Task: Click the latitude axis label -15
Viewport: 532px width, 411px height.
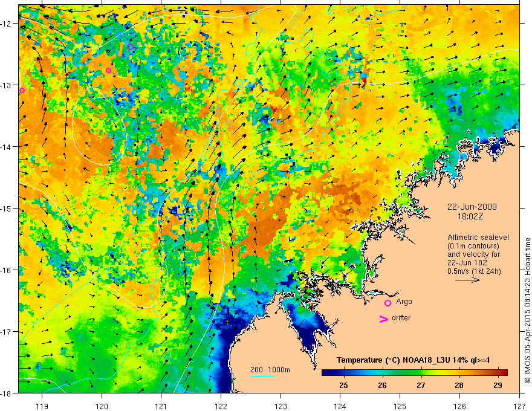Action: click(7, 209)
